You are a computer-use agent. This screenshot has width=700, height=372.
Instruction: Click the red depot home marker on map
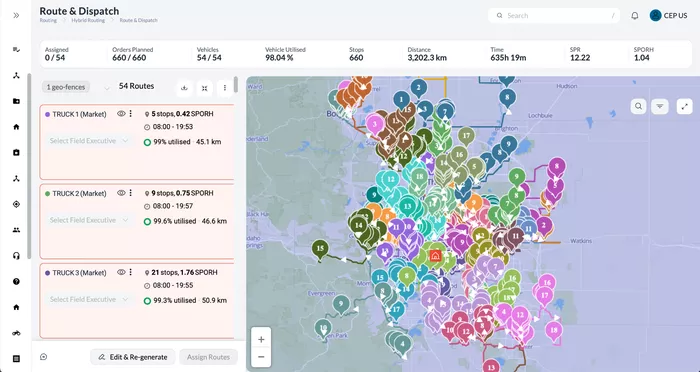[435, 256]
